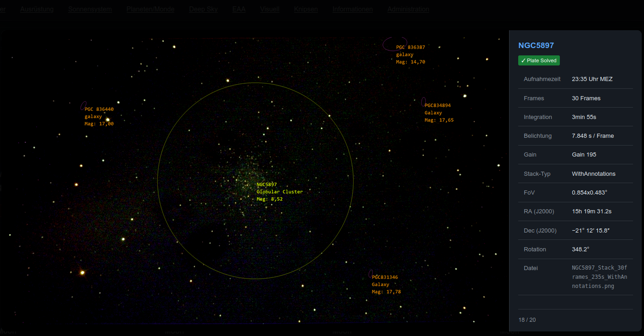Select the Integration value 3min 55s
The image size is (644, 336).
coord(584,117)
